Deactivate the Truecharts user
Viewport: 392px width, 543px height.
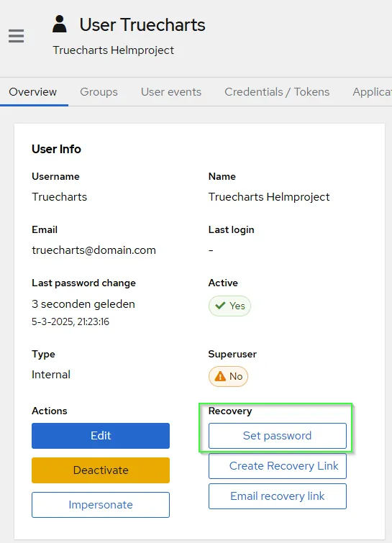(x=101, y=470)
